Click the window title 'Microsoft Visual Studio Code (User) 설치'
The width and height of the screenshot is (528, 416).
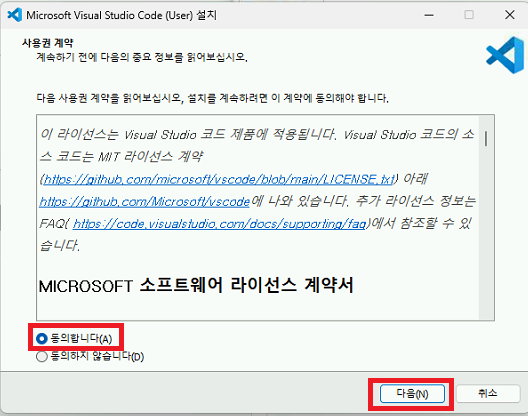pyautogui.click(x=122, y=15)
